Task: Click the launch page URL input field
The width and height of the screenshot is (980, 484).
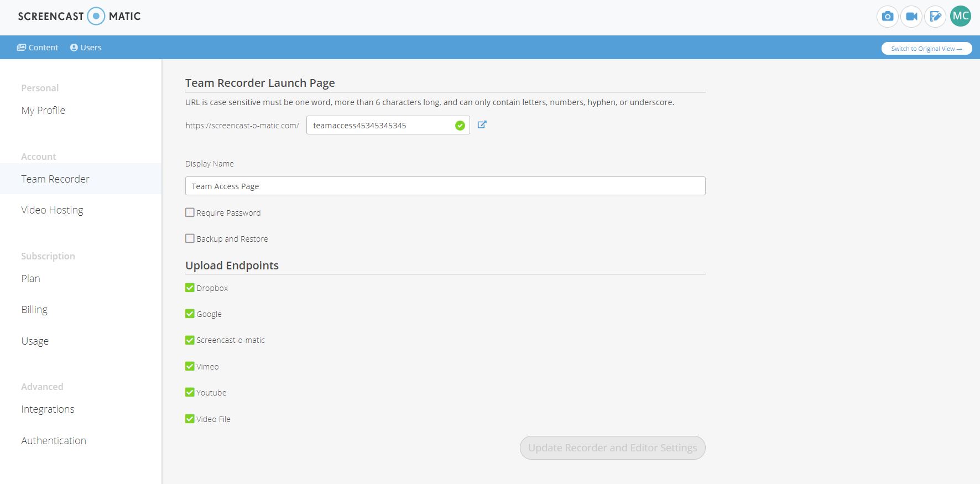Action: (388, 125)
